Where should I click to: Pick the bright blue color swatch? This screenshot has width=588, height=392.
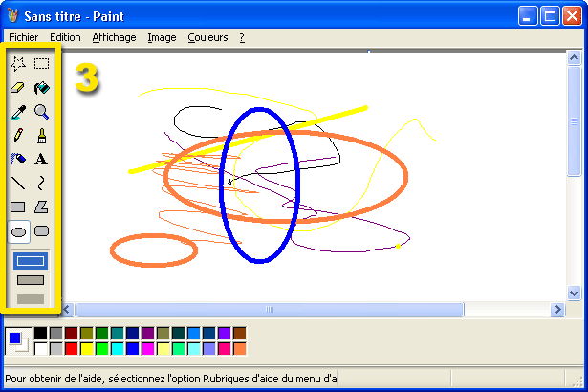132,348
